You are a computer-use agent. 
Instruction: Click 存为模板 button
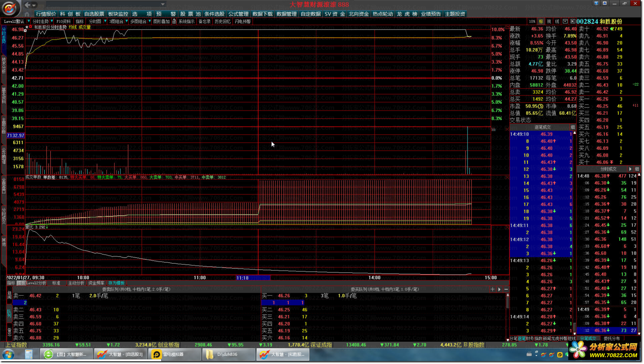[116, 283]
